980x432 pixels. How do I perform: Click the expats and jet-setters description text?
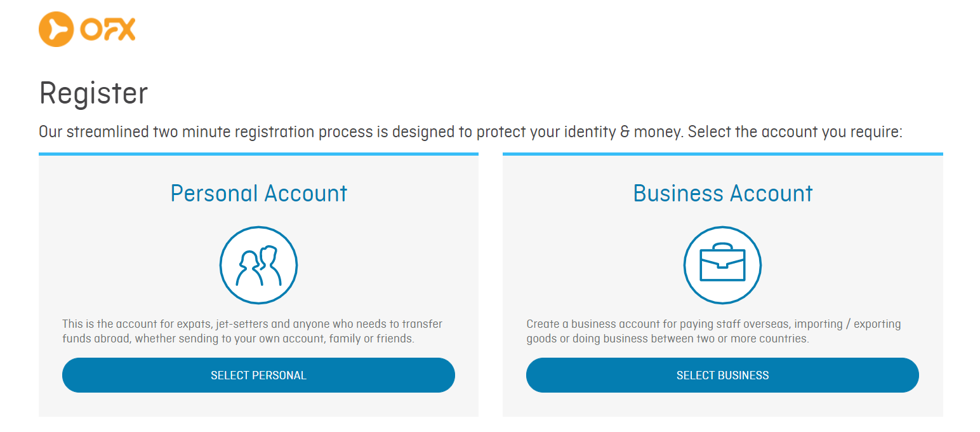[253, 332]
